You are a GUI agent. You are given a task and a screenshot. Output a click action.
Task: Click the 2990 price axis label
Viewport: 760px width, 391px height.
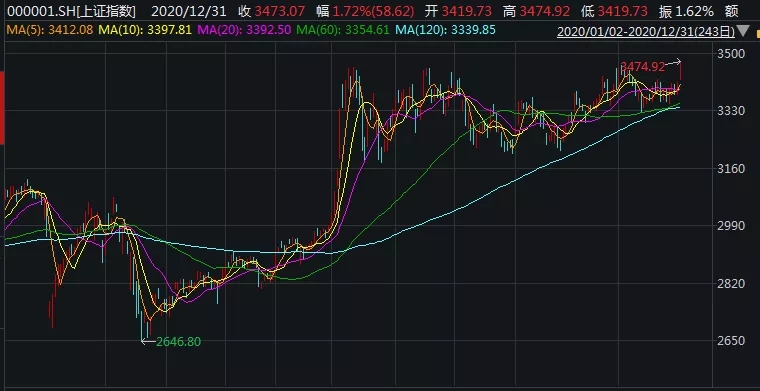coord(731,225)
